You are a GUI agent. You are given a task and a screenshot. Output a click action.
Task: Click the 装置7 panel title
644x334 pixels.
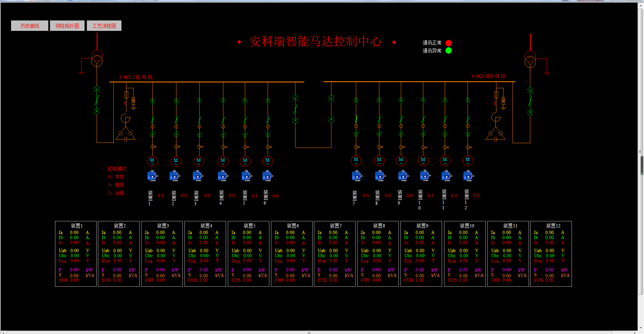(335, 226)
